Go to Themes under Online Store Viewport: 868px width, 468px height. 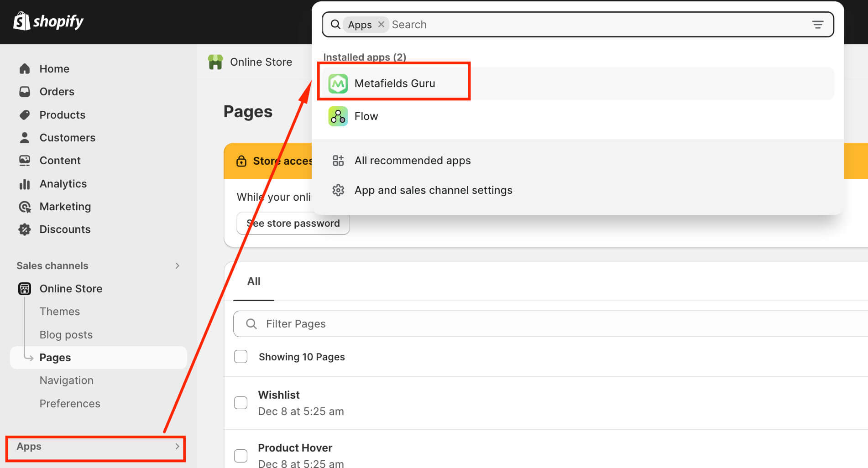[x=60, y=312]
